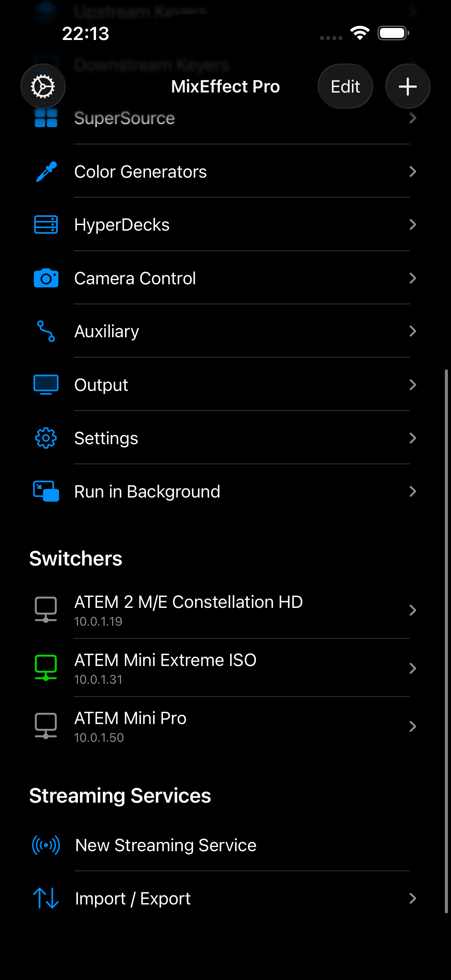Tap the HyperDecks rack icon
451x980 pixels.
(x=46, y=225)
